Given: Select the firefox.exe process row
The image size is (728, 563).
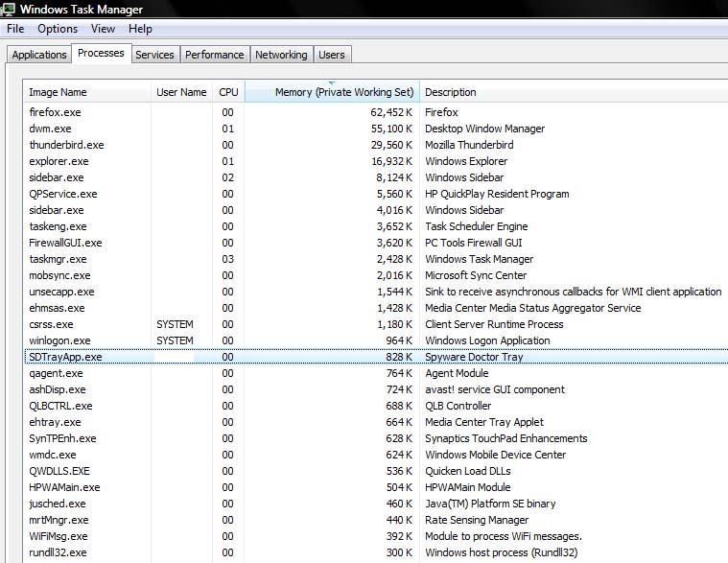Looking at the screenshot, I should (376, 112).
